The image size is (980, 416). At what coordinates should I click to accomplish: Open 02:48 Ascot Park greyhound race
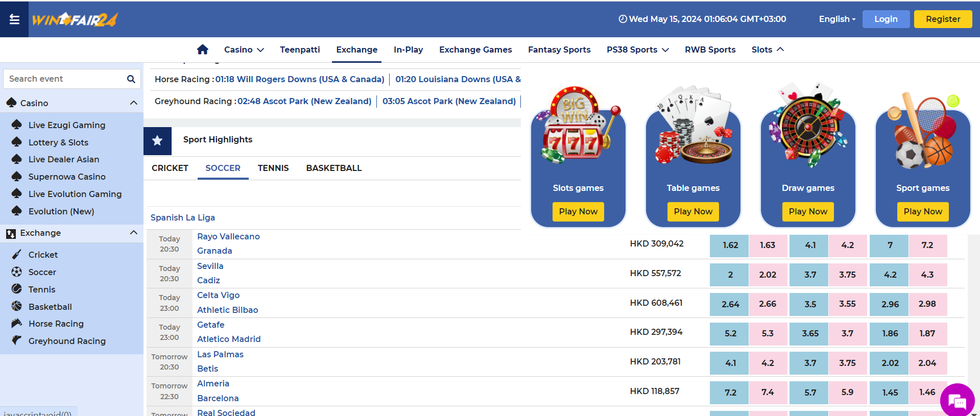click(x=304, y=101)
